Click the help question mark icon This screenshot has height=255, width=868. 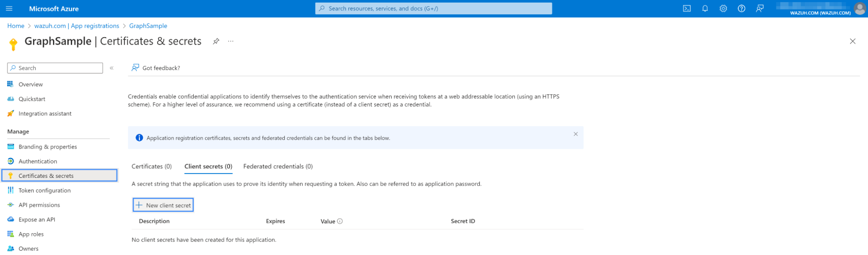741,9
